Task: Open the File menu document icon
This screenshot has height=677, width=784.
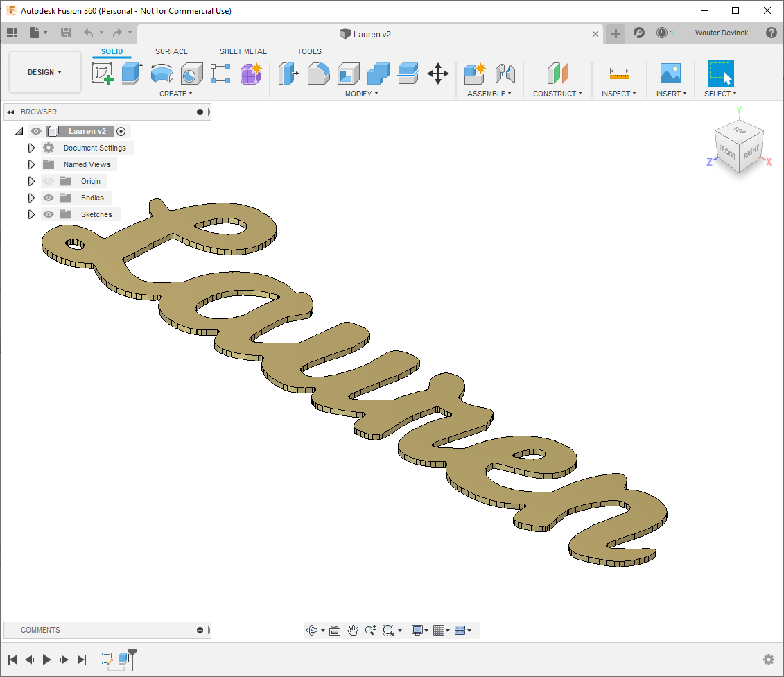Action: 34,33
